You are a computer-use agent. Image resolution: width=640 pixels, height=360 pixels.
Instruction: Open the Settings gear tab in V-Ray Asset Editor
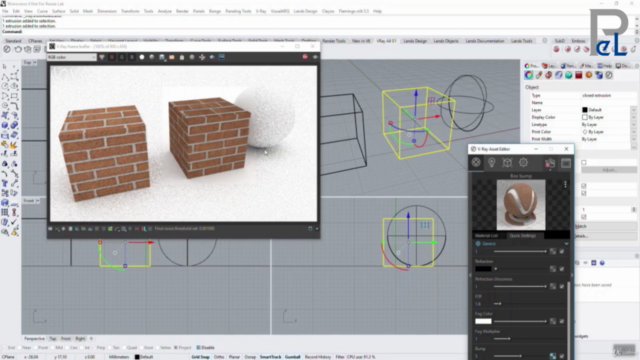pos(523,162)
